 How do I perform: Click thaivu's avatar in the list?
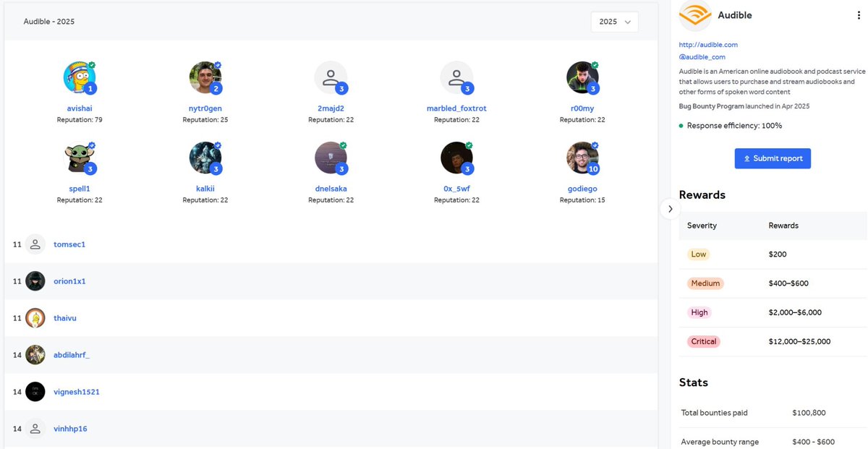point(35,318)
